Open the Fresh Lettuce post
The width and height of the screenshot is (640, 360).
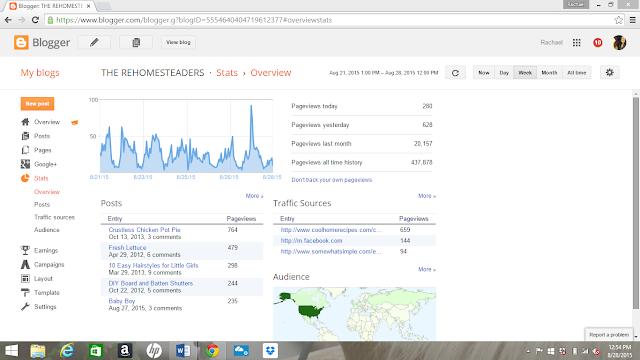pos(127,247)
